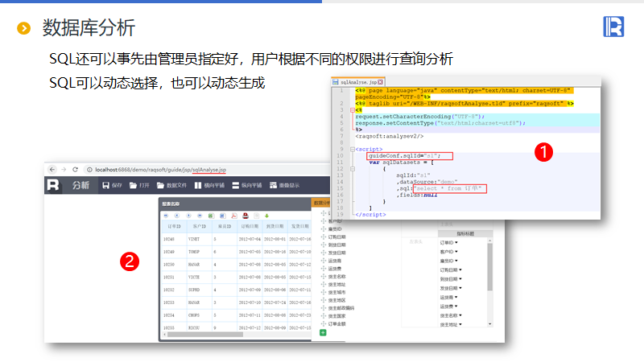Click the 指标标题 header cell
The image size is (644, 362).
coord(465,233)
